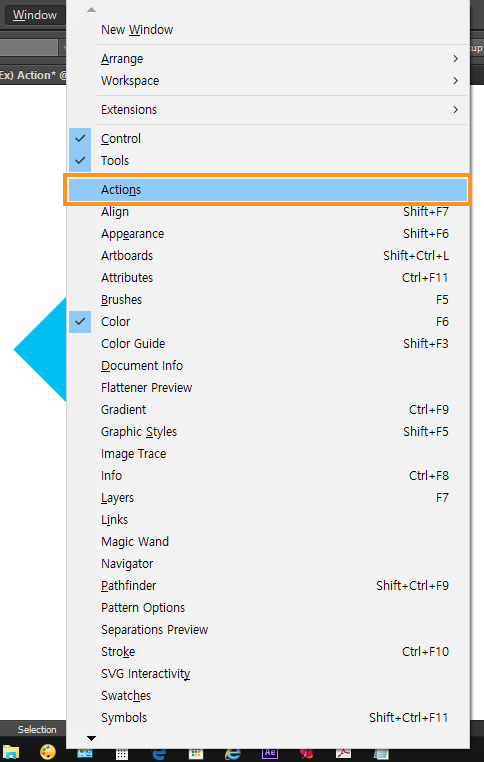Toggle the Color panel checkmark item
Viewport: 484px width, 762px height.
(x=268, y=322)
